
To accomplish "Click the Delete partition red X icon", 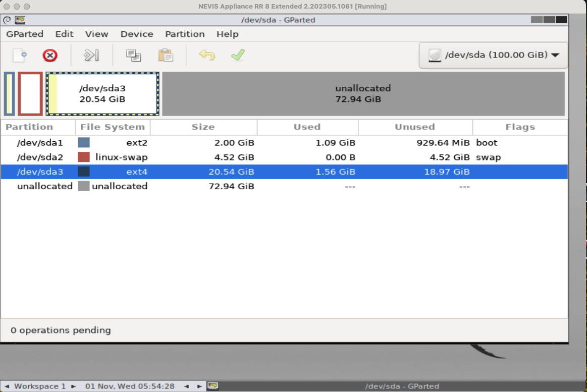I will 50,55.
